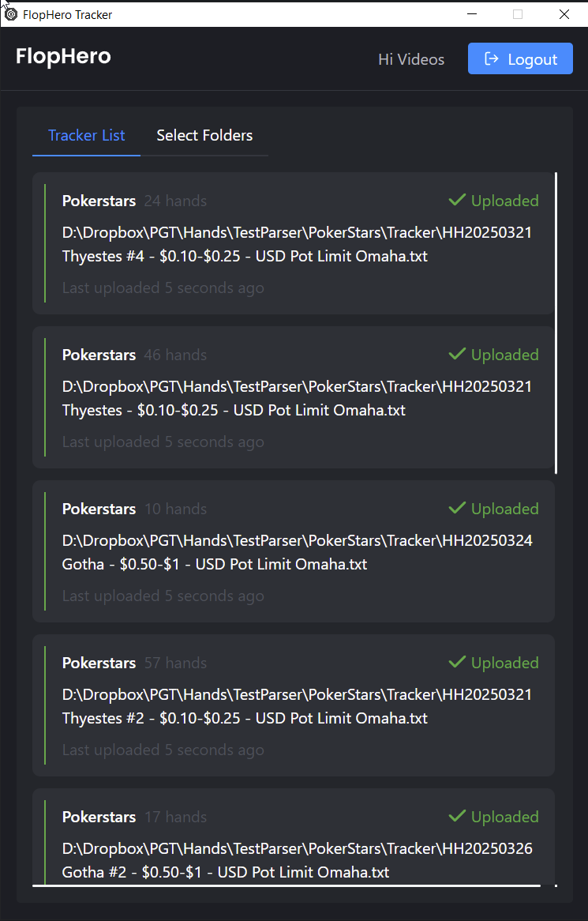Select the Thyestes #2 Pot Limit Omaha file entry
This screenshot has width=588, height=921.
294,705
